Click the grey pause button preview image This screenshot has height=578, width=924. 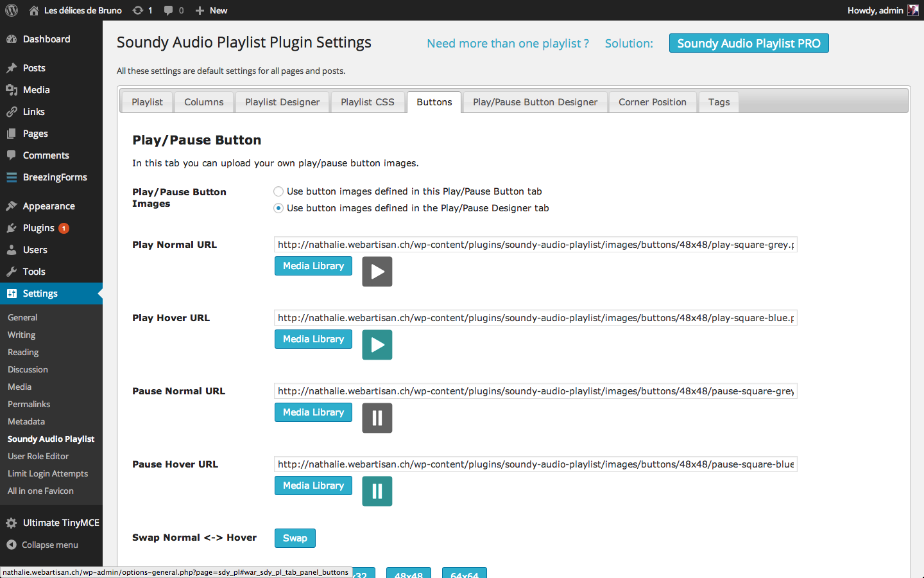point(377,418)
